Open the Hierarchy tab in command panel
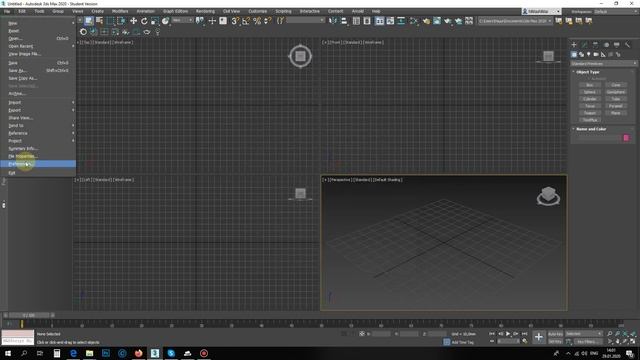640x360 pixels. point(595,44)
